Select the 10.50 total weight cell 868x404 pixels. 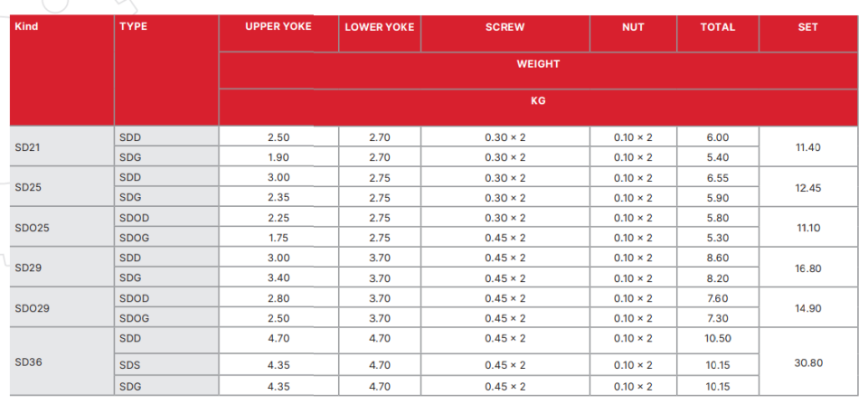pyautogui.click(x=718, y=339)
